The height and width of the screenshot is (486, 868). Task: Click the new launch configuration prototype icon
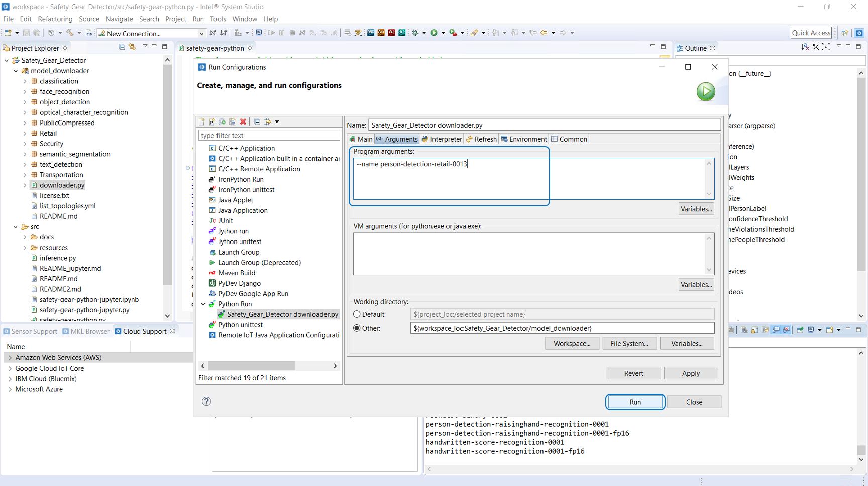click(x=212, y=122)
